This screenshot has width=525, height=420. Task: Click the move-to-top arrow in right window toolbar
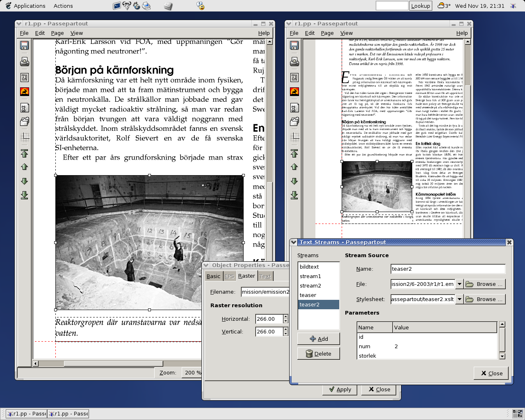tap(294, 154)
